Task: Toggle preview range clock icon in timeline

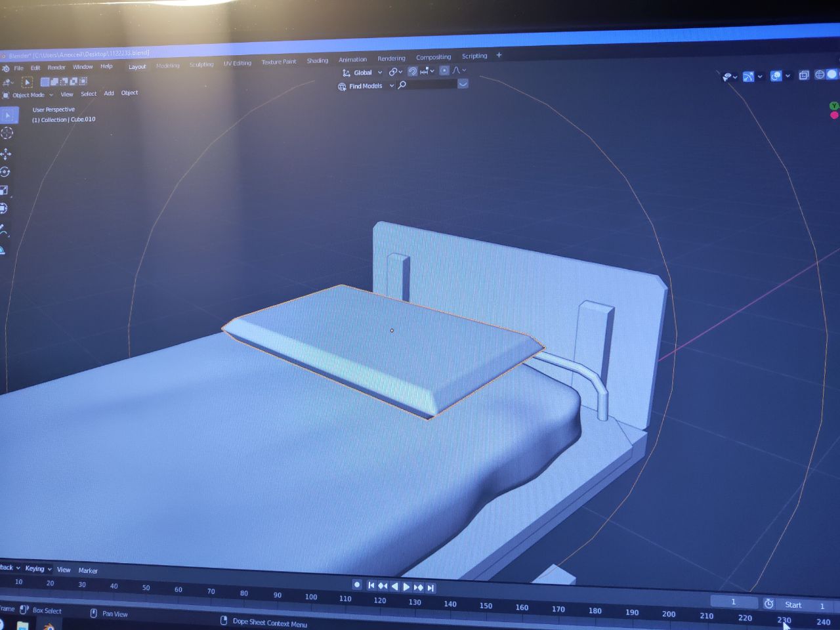Action: pyautogui.click(x=769, y=603)
